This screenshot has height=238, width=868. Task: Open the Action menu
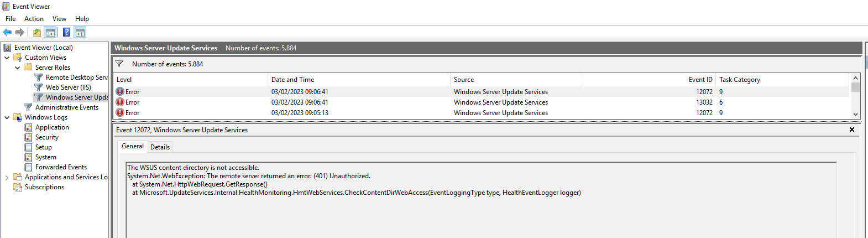coord(34,19)
